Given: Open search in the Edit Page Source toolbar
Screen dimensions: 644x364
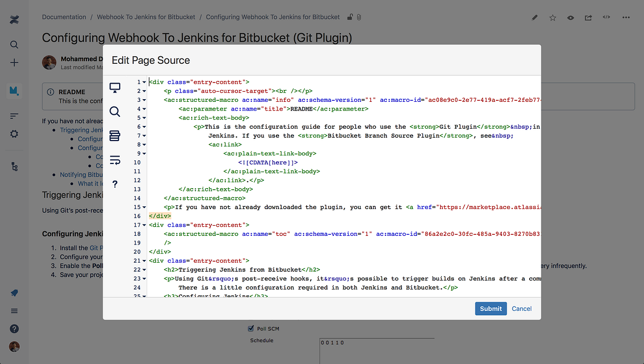Looking at the screenshot, I should pos(115,112).
